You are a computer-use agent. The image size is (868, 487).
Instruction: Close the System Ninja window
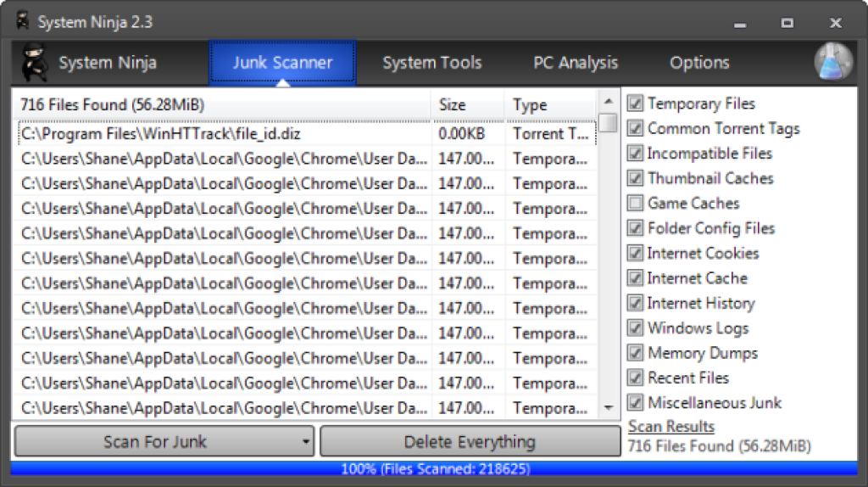835,23
